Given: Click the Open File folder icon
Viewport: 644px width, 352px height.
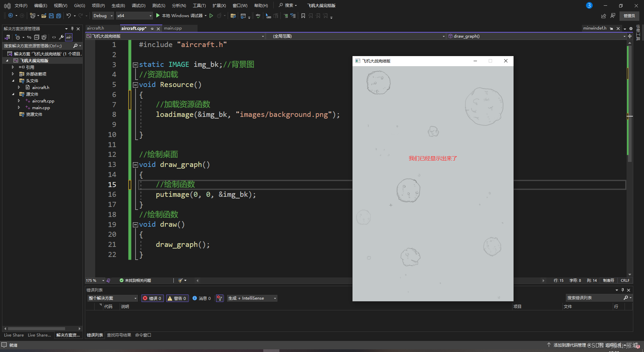Looking at the screenshot, I should pos(44,16).
